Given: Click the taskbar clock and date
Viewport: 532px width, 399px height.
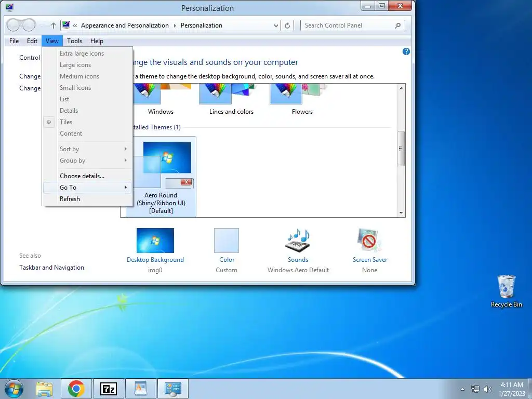Looking at the screenshot, I should [512, 389].
